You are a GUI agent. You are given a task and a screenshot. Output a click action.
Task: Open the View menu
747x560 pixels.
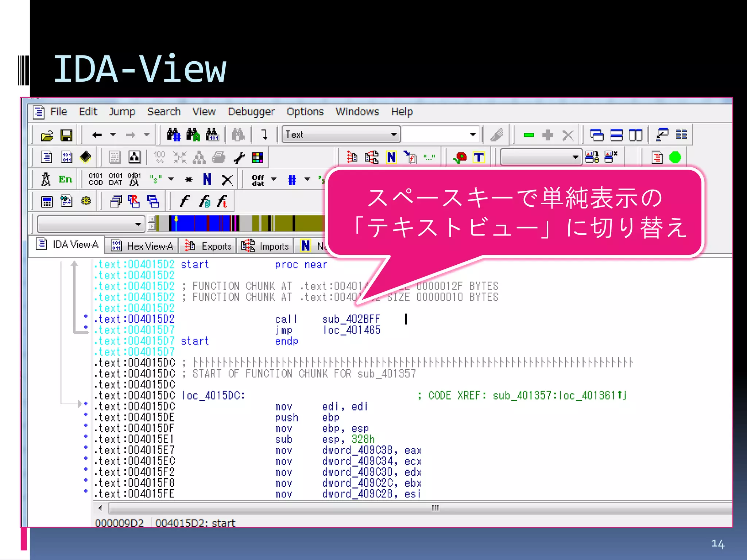(204, 112)
